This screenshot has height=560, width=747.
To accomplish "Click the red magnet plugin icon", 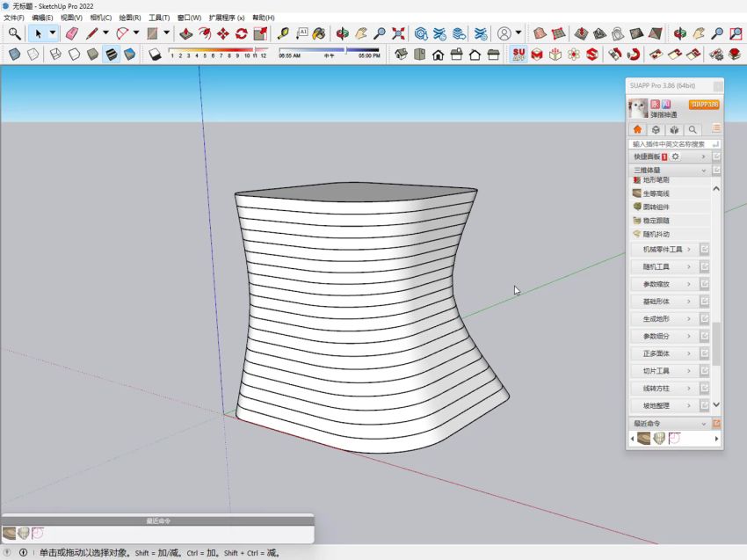I will click(633, 55).
